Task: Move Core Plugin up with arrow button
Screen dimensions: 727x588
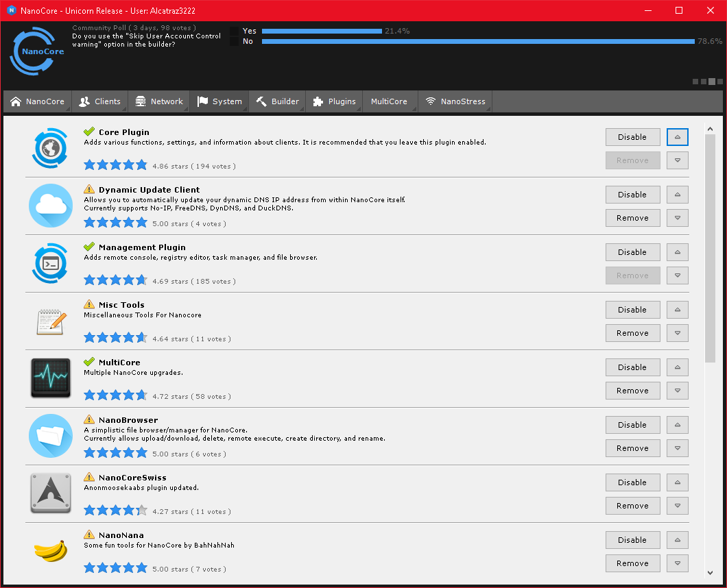Action: click(677, 137)
